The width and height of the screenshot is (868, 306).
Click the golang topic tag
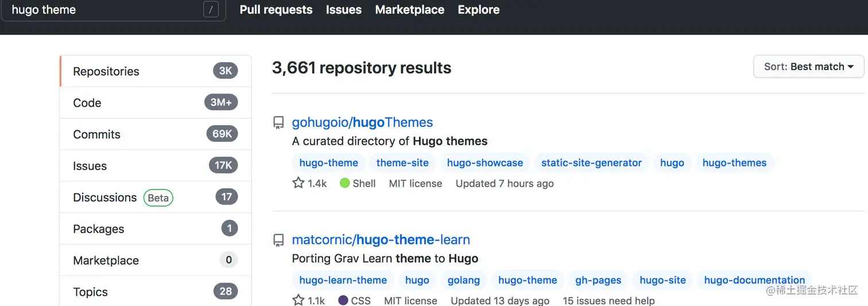point(463,280)
